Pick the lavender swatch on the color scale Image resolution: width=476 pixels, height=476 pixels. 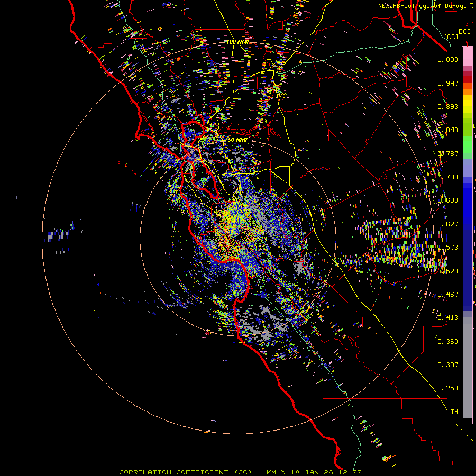pyautogui.click(x=467, y=168)
